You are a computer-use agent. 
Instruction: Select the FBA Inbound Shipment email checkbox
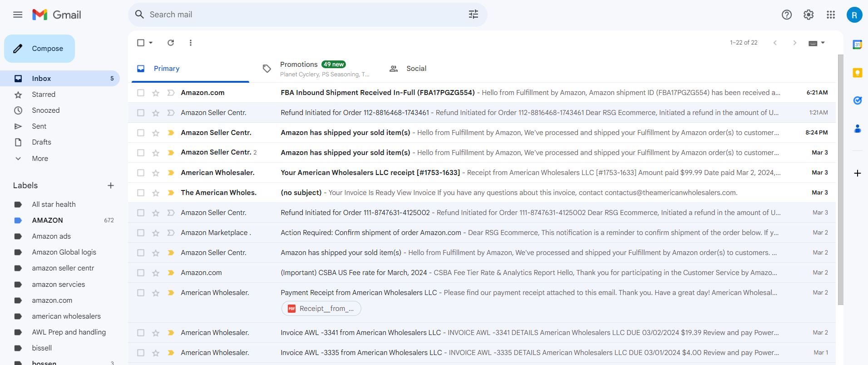(141, 93)
